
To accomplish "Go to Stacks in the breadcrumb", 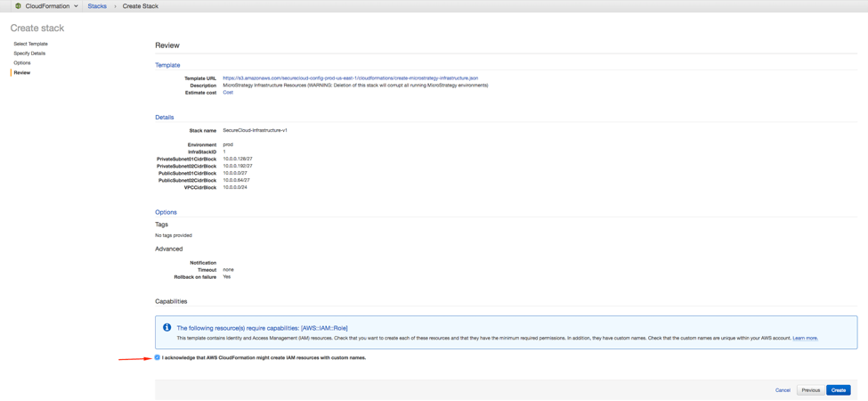I will point(97,6).
